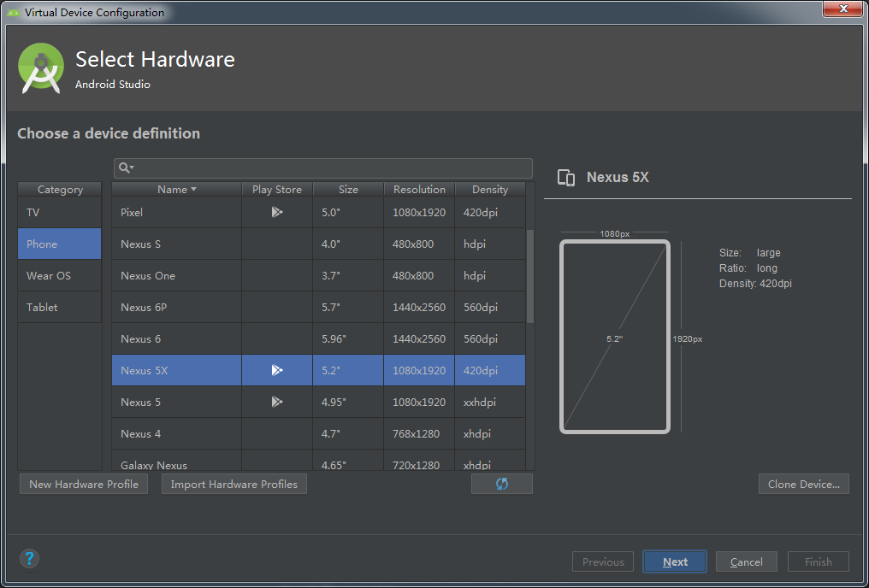Sort by Density column header

490,190
